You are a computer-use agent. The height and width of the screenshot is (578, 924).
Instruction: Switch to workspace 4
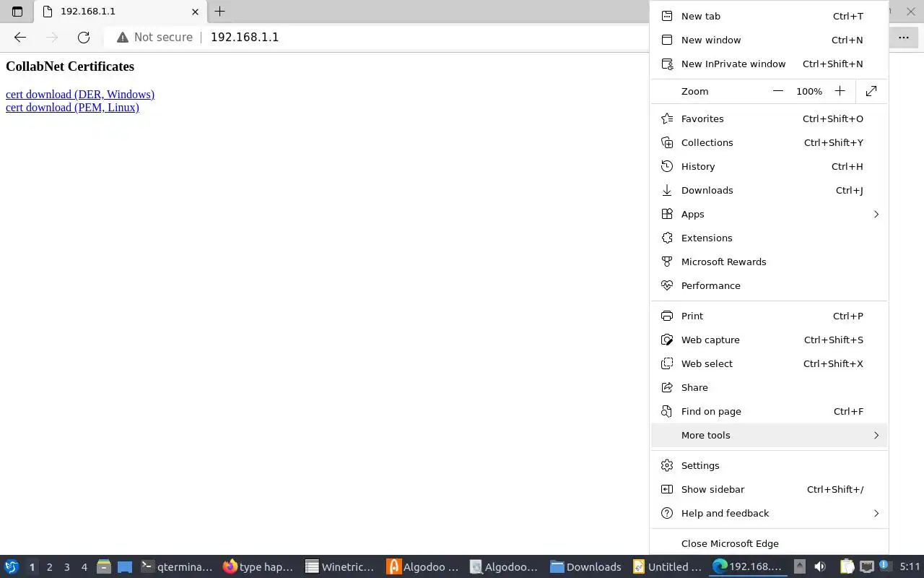tap(84, 567)
